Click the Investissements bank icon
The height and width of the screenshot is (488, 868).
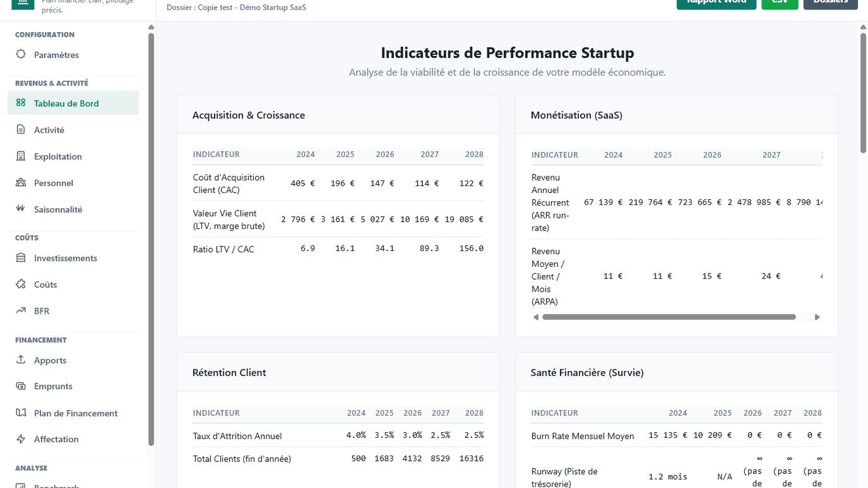(21, 258)
